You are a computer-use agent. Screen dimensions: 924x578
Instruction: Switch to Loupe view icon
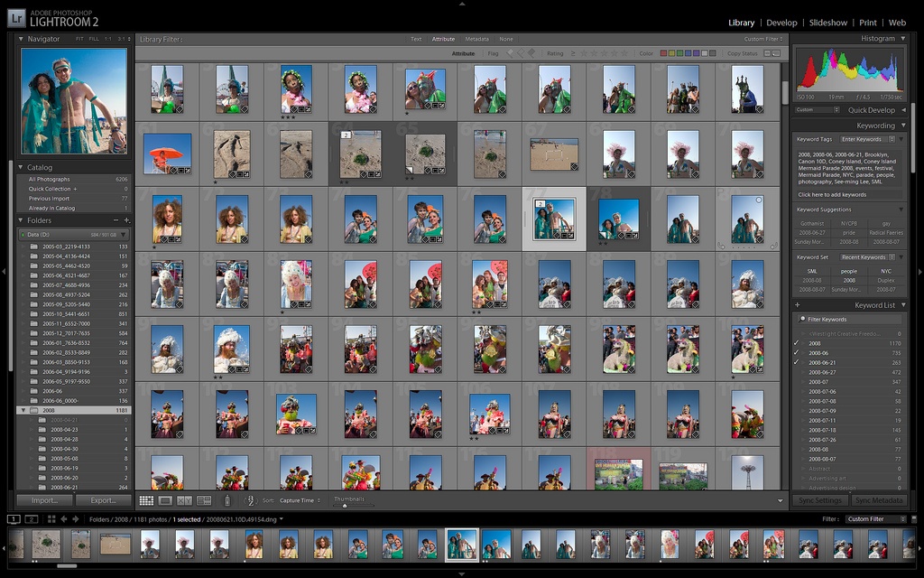pyautogui.click(x=166, y=500)
